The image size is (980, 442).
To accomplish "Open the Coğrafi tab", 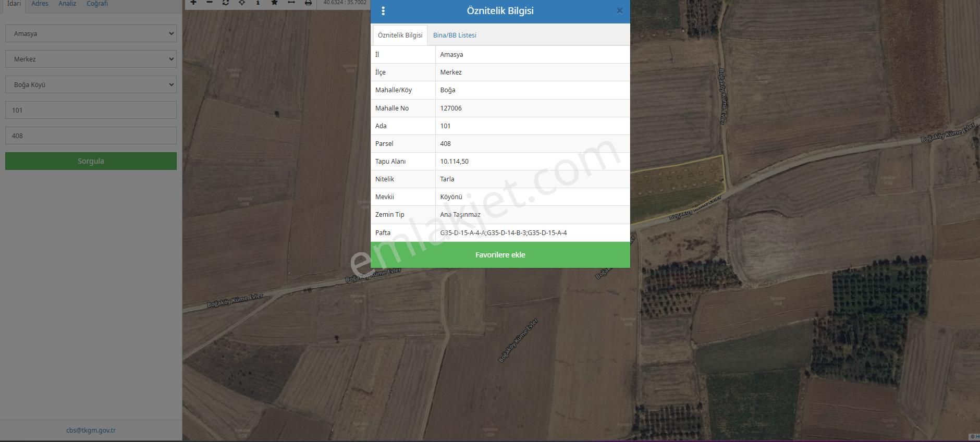I will point(97,4).
